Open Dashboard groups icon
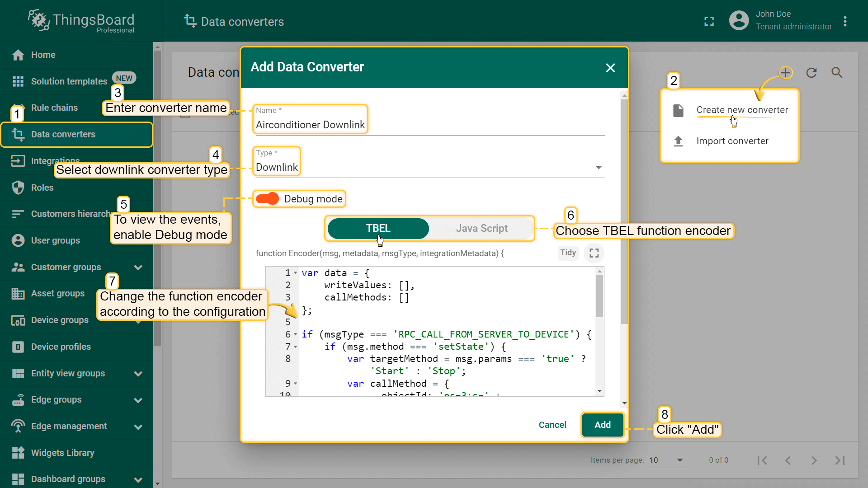The height and width of the screenshot is (488, 868). click(18, 479)
